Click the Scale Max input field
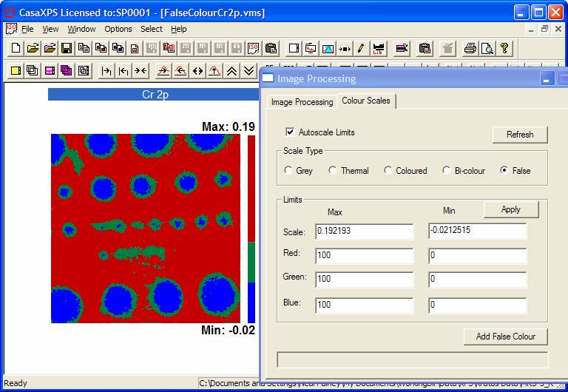 click(364, 232)
